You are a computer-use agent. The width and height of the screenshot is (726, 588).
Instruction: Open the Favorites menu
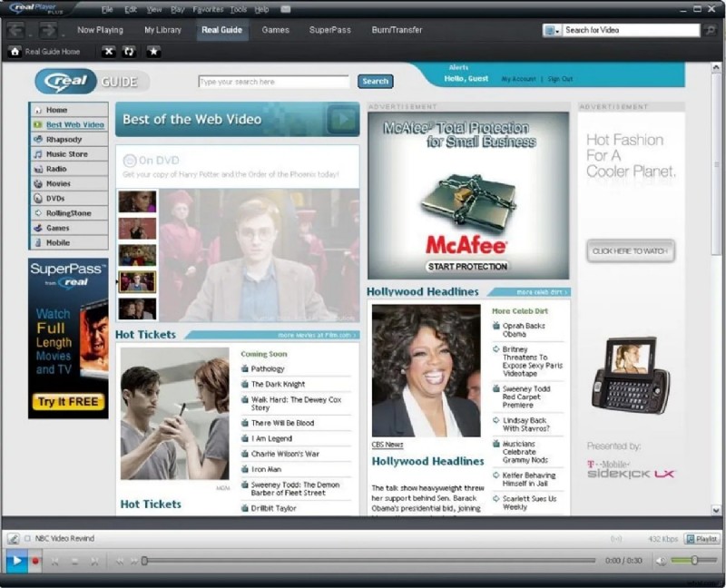pyautogui.click(x=207, y=9)
